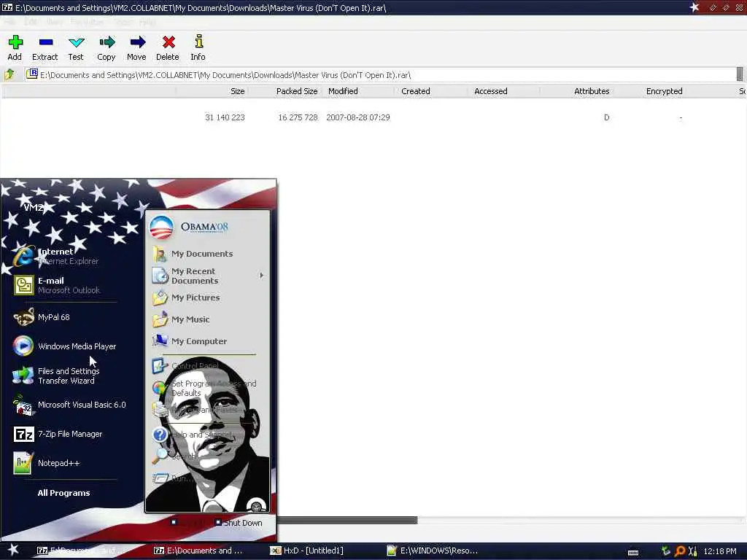Click the address bar path field
The image size is (747, 560).
coord(380,75)
